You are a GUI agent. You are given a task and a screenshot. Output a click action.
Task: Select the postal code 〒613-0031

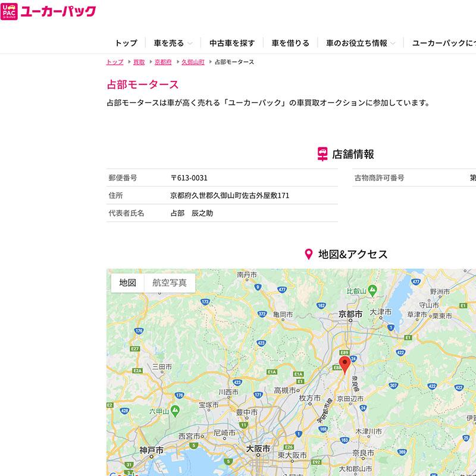[x=189, y=178]
